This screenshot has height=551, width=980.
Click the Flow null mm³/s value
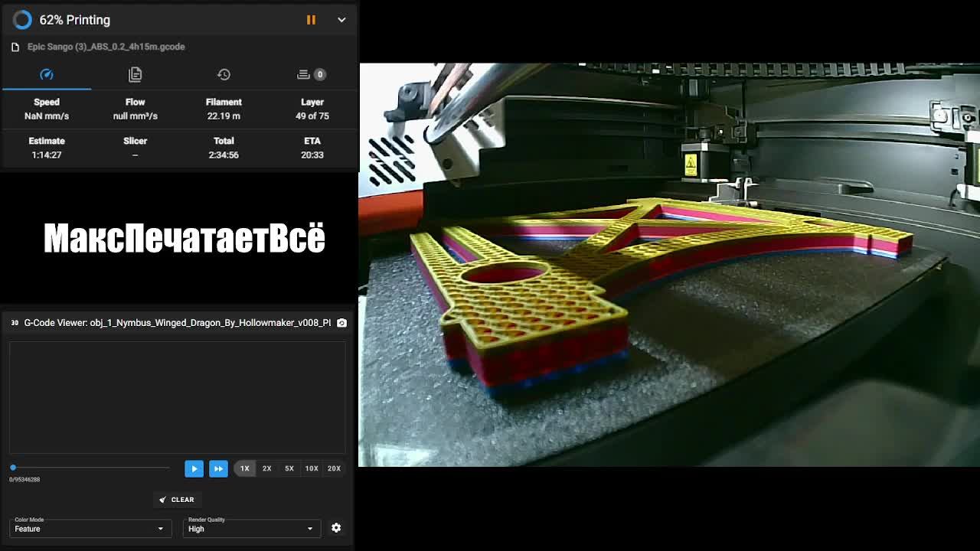pyautogui.click(x=135, y=116)
